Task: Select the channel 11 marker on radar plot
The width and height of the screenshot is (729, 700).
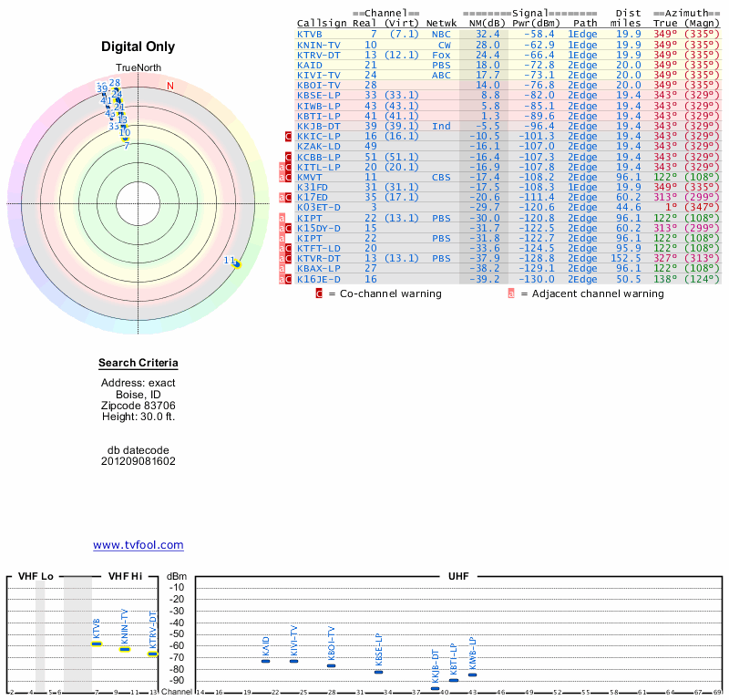Action: (236, 264)
